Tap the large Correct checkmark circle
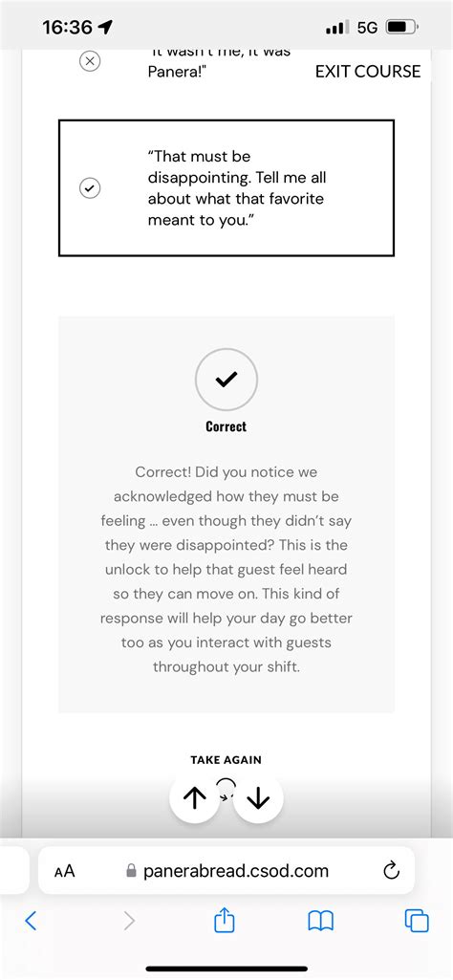The width and height of the screenshot is (453, 980). point(226,380)
